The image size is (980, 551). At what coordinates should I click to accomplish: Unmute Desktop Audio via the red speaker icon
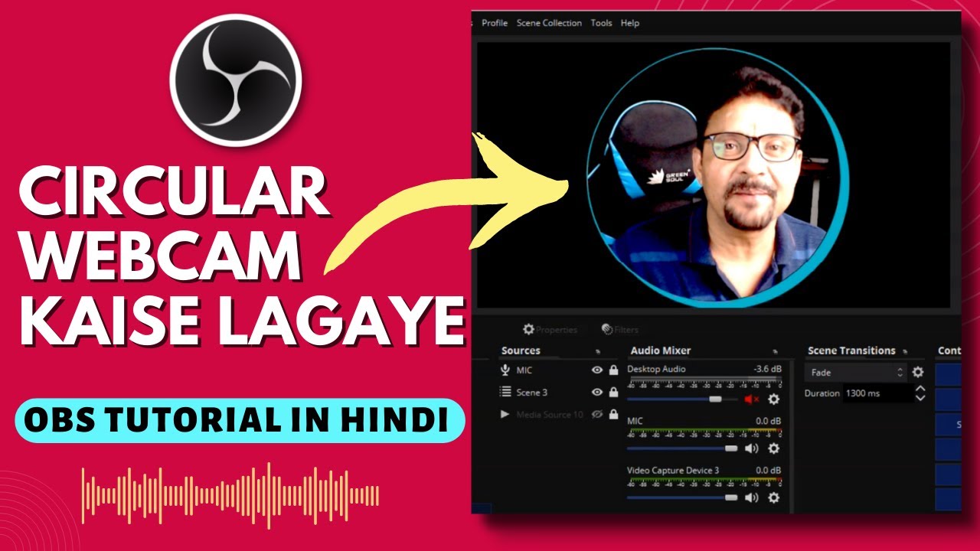pos(752,399)
